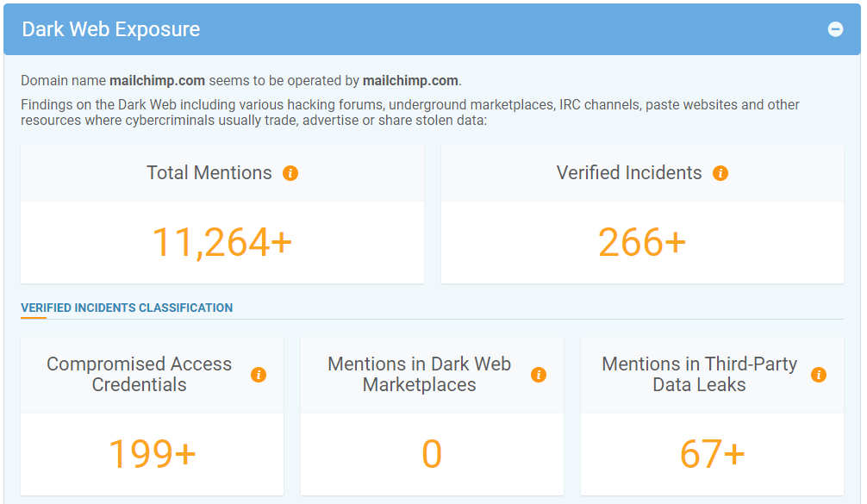Click the Total Mentions card heading
Image resolution: width=867 pixels, height=504 pixels.
coord(209,173)
